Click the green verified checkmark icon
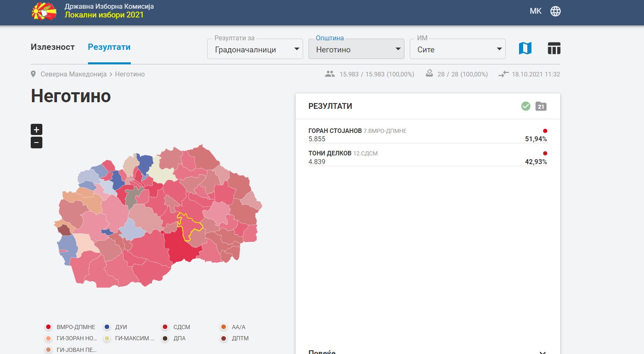The width and height of the screenshot is (644, 354). pos(526,106)
